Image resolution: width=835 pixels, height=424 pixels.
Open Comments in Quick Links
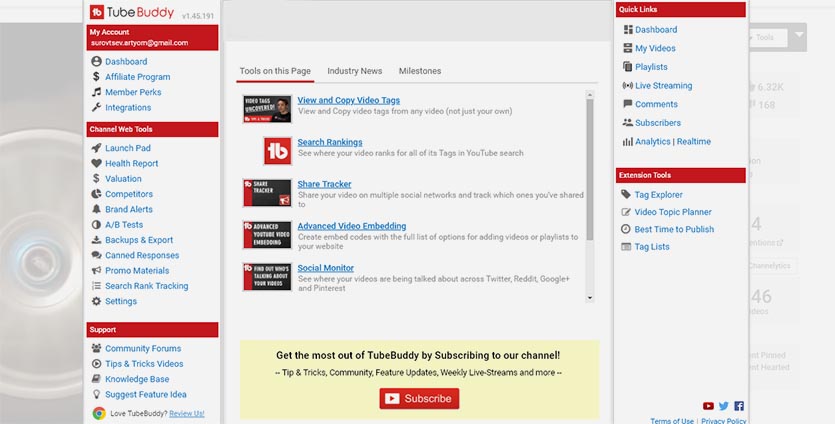pos(656,104)
